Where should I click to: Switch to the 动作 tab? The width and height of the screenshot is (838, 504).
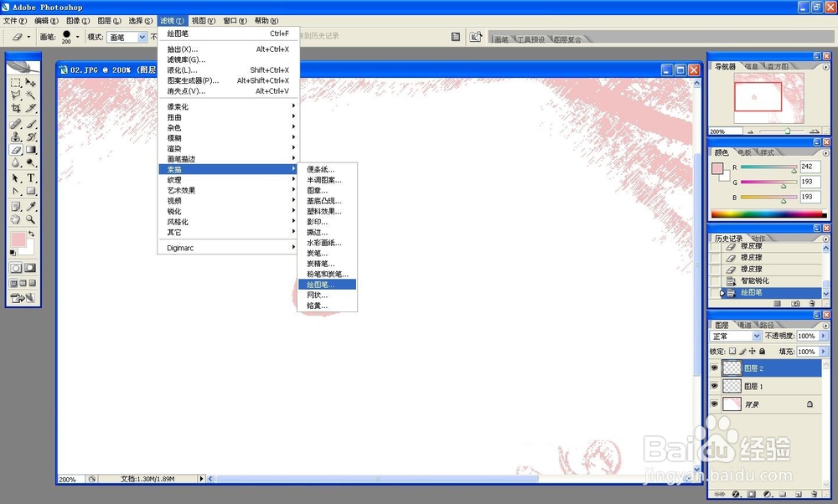[x=758, y=238]
